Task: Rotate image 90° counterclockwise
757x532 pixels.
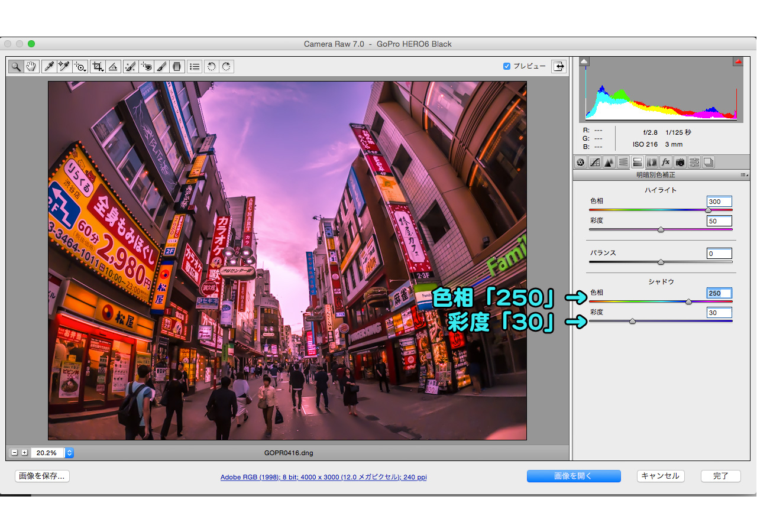Action: [x=211, y=66]
